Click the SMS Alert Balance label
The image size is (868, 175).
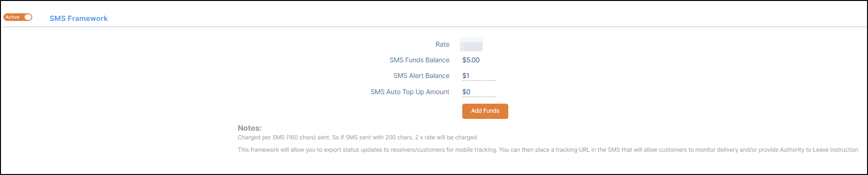pyautogui.click(x=421, y=76)
